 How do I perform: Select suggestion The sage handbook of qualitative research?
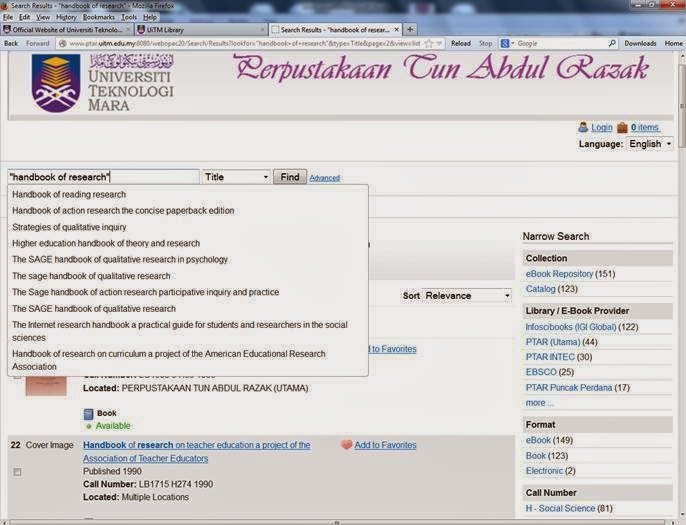click(188, 276)
